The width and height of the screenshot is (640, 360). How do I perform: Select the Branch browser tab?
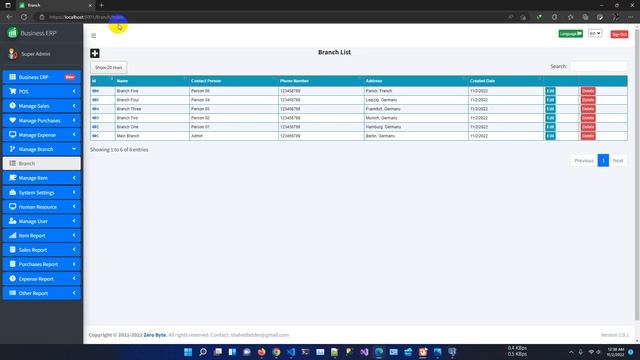click(x=55, y=5)
